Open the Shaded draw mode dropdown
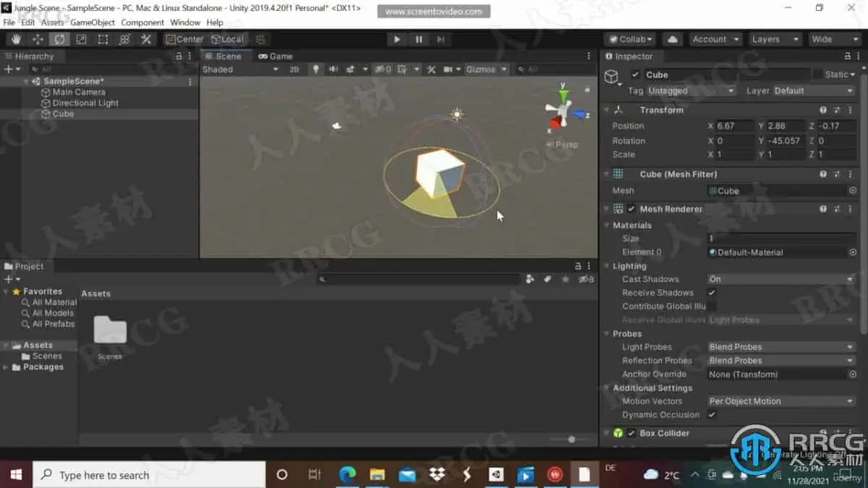Viewport: 868px width, 488px height. pos(240,69)
